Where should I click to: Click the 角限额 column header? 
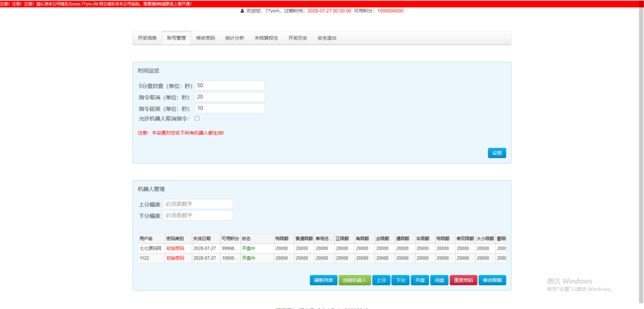click(364, 239)
